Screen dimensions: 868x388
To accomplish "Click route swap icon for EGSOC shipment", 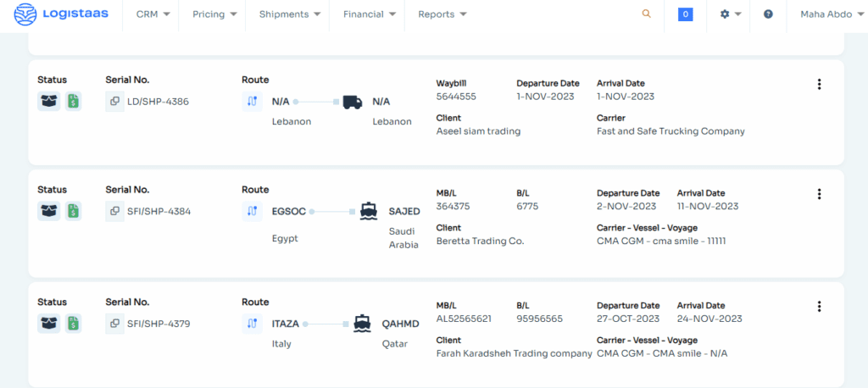I will [252, 211].
